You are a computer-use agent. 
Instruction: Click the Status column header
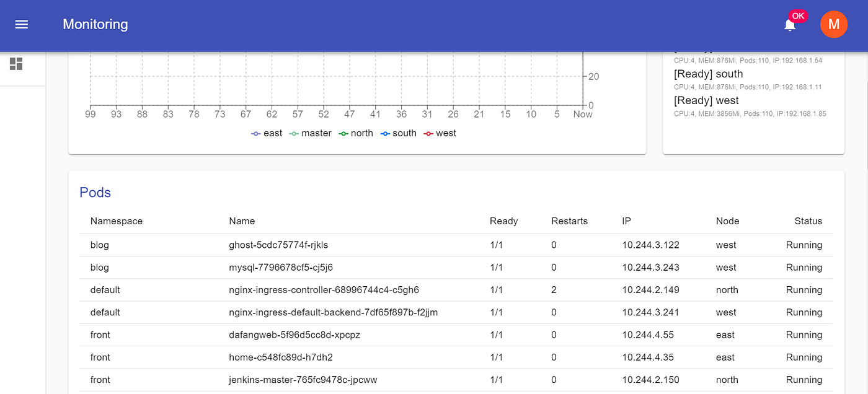coord(808,221)
